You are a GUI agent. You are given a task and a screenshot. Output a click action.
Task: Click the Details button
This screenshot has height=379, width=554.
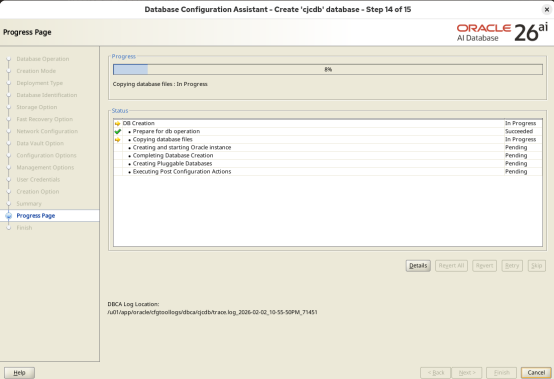pos(418,266)
